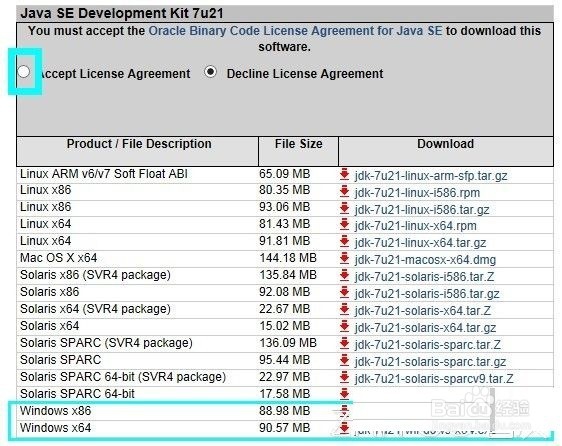Download jdk-7u21-solaris-sparcv9.tar.Z
562x446 pixels.
click(434, 379)
